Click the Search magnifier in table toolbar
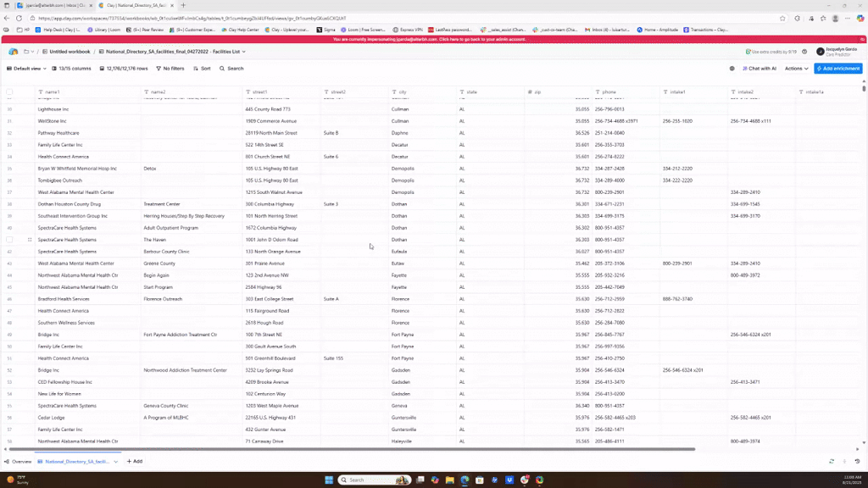Viewport: 868px width, 488px height. coord(231,69)
